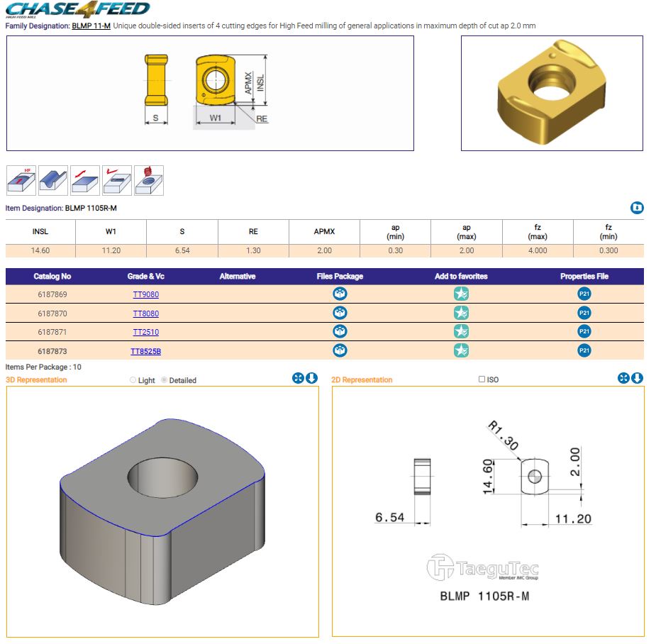Click the gold insert product photo
Screen dimensions: 656x644
(552, 93)
